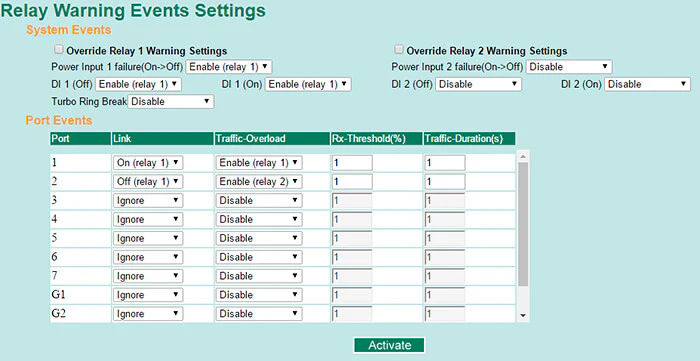Screen dimensions: 700x361
Task: Open Link dropdown for port 5
Action: (148, 238)
